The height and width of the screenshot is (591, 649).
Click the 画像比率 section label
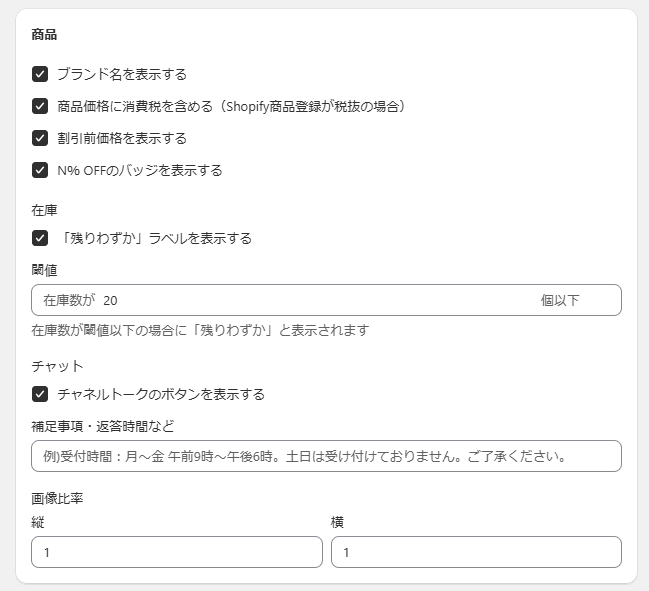coord(57,499)
